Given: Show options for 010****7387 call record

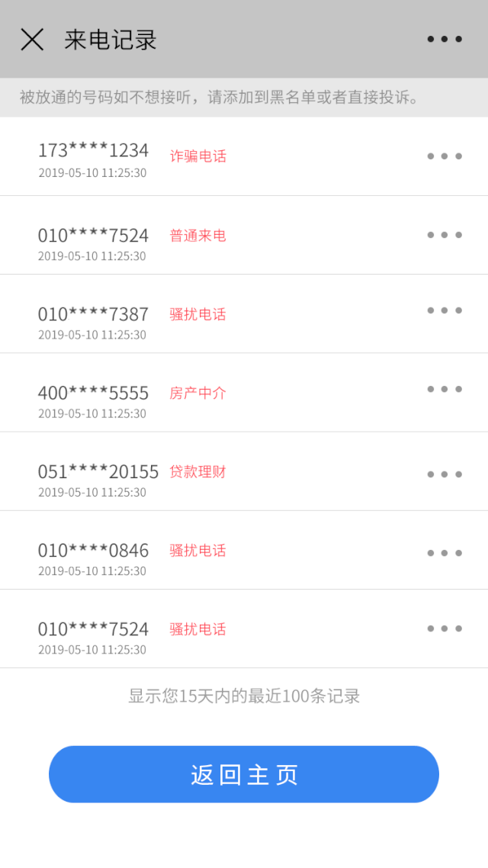Looking at the screenshot, I should 445,310.
